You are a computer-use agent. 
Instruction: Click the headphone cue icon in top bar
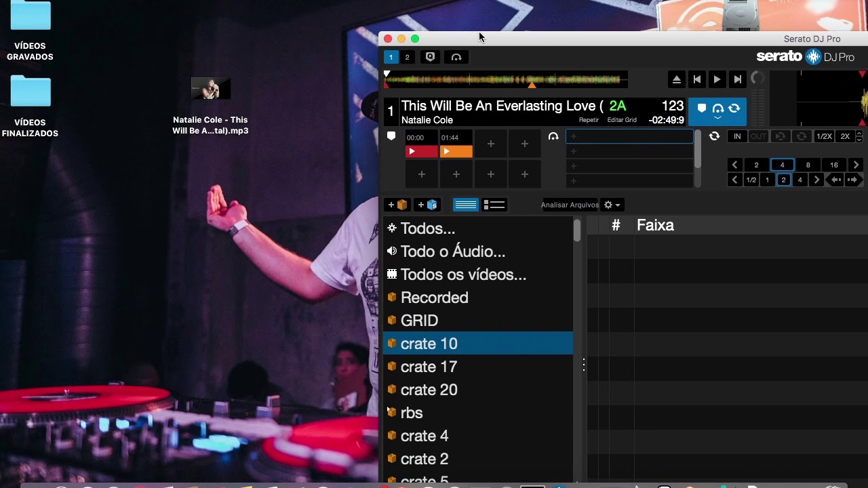(x=456, y=57)
